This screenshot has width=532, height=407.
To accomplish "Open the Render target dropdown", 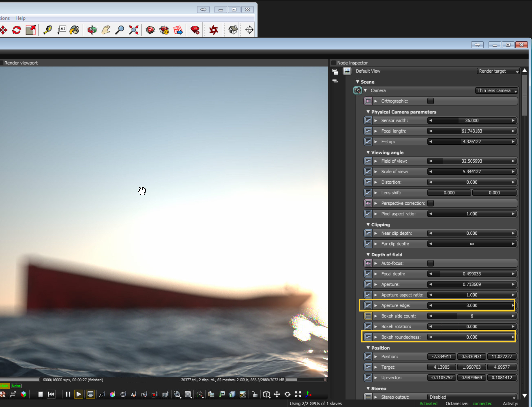I will click(498, 71).
